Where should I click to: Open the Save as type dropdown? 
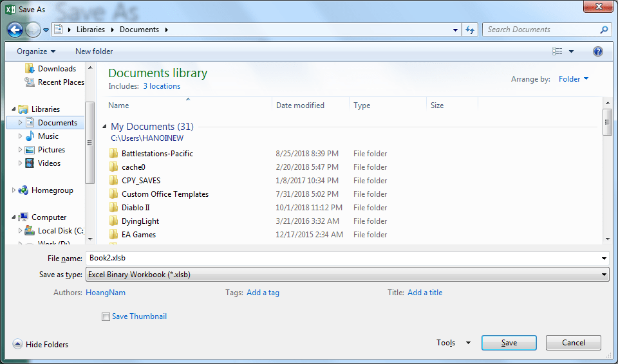point(347,275)
